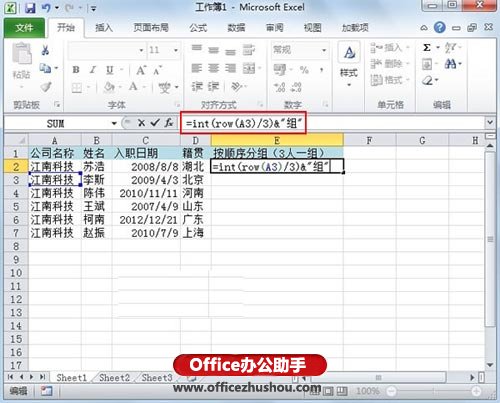The height and width of the screenshot is (403, 500).
Task: Click Decrease Font Size icon
Action: (157, 70)
